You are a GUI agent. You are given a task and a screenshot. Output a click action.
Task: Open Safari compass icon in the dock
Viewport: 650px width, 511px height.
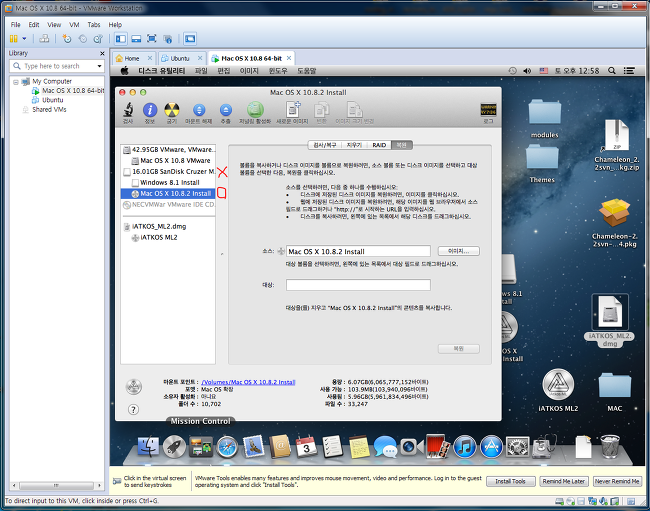coord(227,447)
